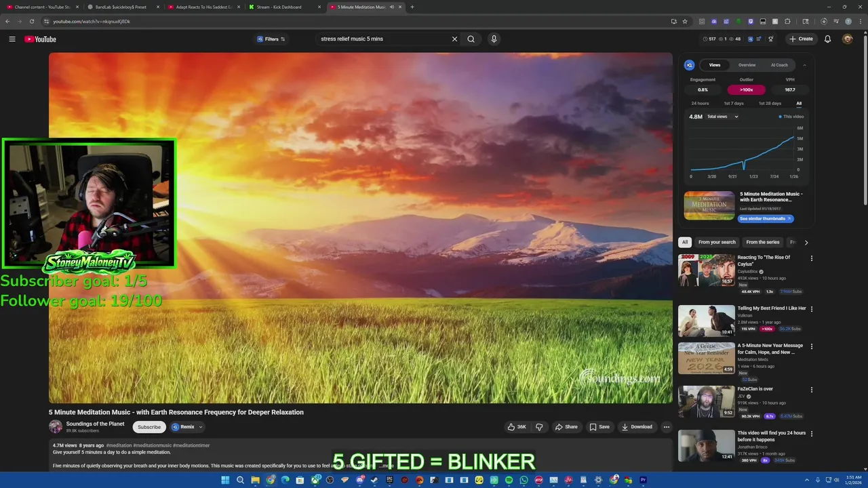Select the 1st 7 days range
This screenshot has width=868, height=488.
pyautogui.click(x=734, y=103)
